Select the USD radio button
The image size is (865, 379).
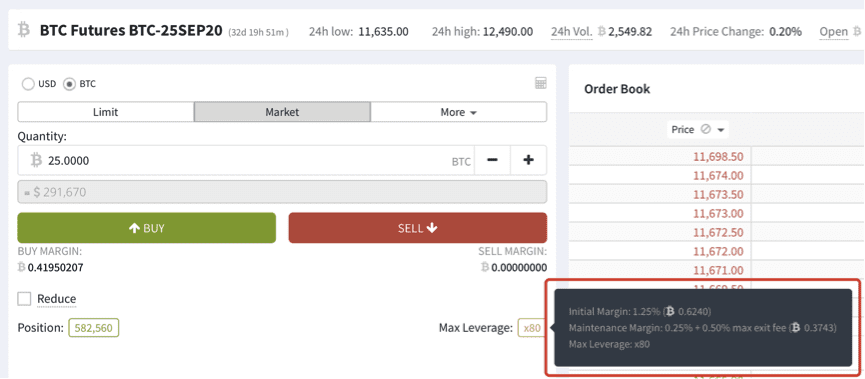coord(28,84)
